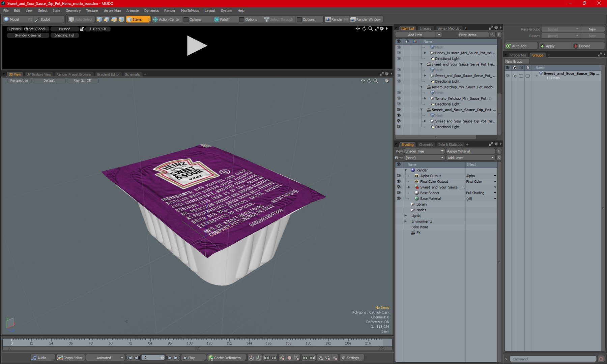Switch to Images tab
Image resolution: width=607 pixels, height=364 pixels.
point(425,28)
